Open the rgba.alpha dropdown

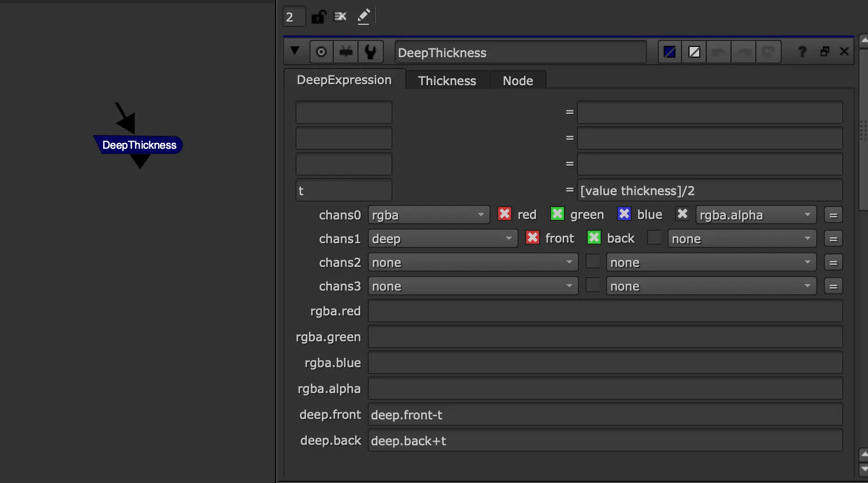click(x=756, y=215)
